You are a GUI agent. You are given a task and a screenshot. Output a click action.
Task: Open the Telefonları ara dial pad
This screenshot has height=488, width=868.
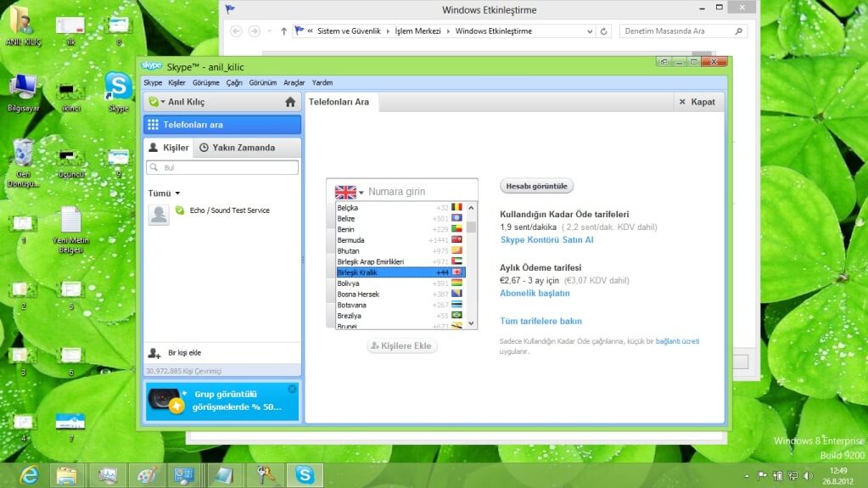click(222, 125)
